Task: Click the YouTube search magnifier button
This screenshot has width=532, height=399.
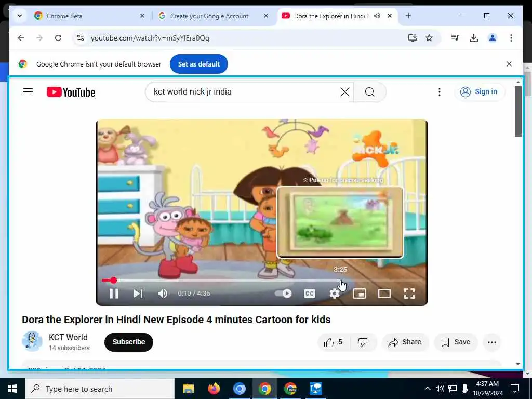Action: coord(370,92)
